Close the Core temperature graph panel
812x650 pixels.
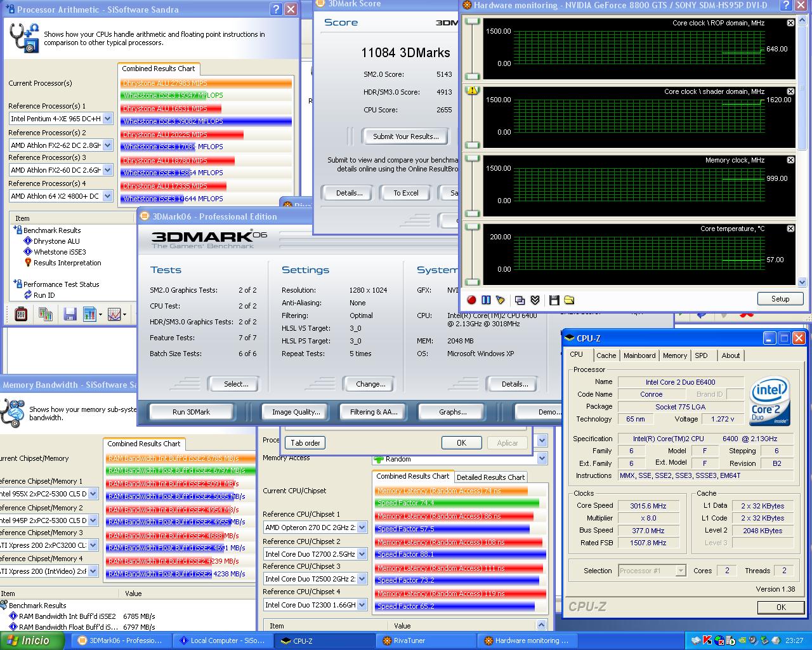tap(790, 229)
